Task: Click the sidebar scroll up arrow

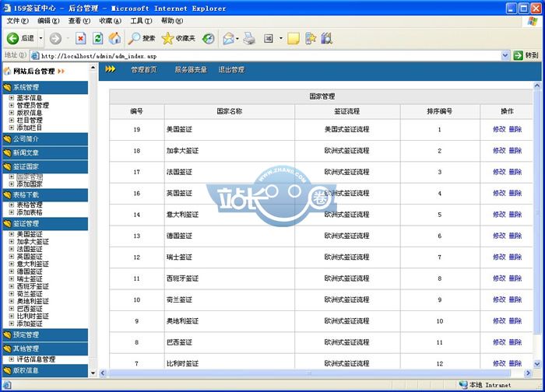Action: (x=93, y=68)
